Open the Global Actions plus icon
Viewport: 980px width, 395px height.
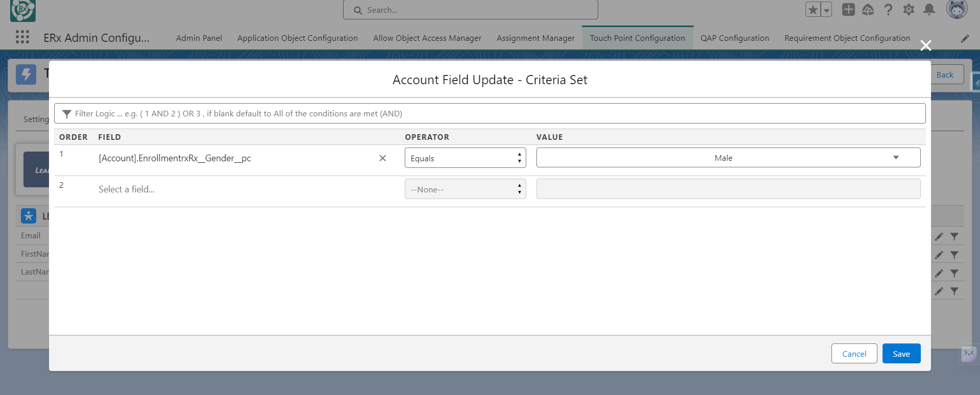pyautogui.click(x=848, y=10)
